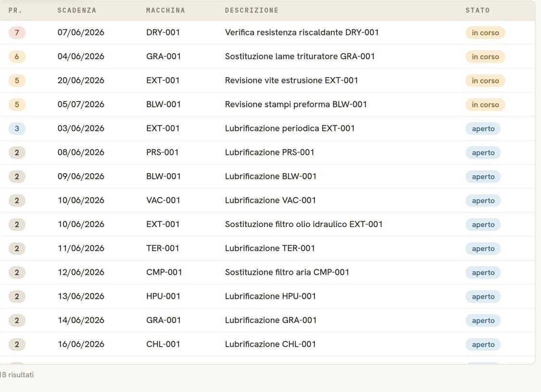Open row Sostituzione lame trituratore GRA-001

pyautogui.click(x=267, y=56)
